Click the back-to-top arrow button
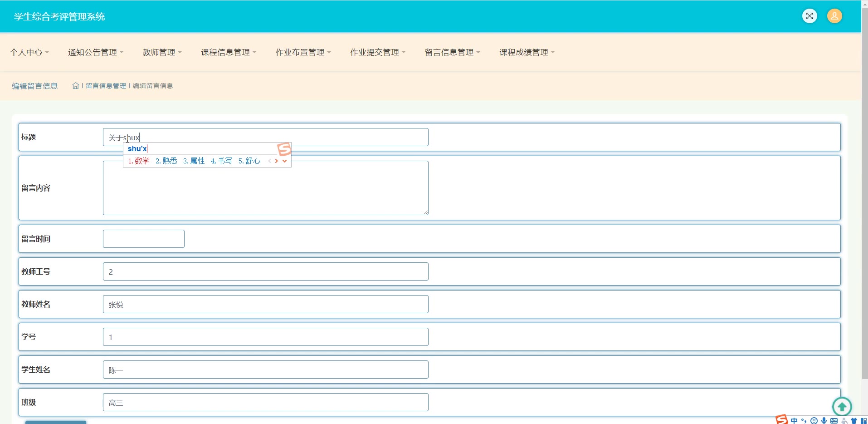 (842, 406)
